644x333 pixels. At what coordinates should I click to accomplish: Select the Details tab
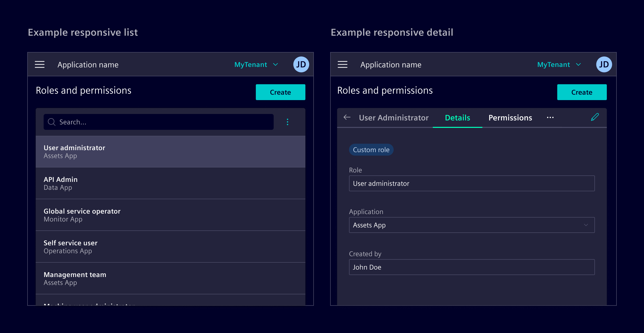pos(457,118)
